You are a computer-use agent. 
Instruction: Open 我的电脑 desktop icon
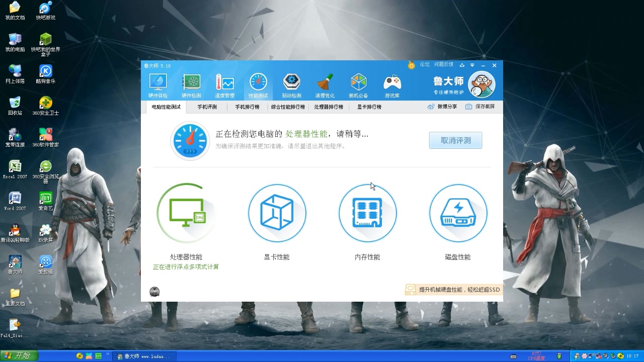pyautogui.click(x=15, y=43)
